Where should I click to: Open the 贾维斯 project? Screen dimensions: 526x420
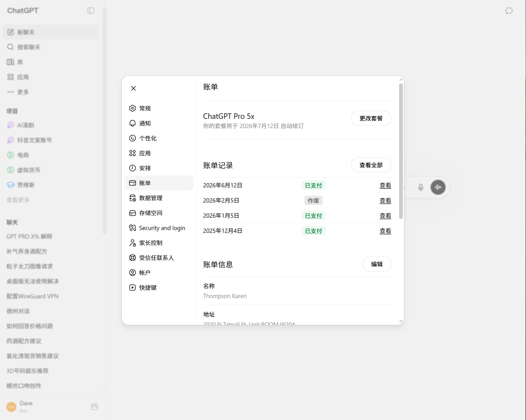coord(51,185)
